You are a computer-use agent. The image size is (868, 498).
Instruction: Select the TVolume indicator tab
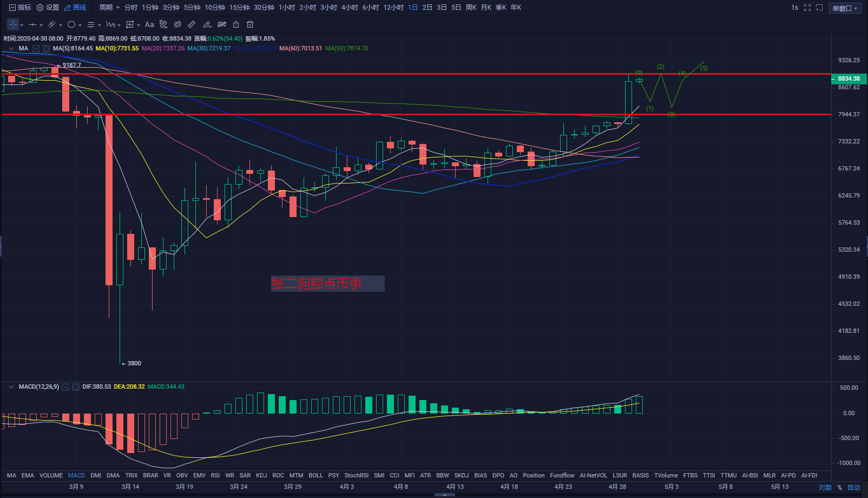click(666, 475)
